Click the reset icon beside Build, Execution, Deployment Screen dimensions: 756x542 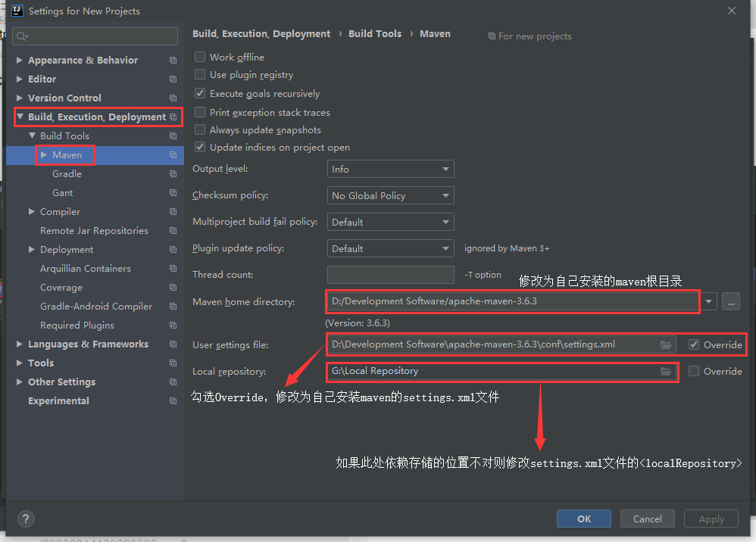173,117
